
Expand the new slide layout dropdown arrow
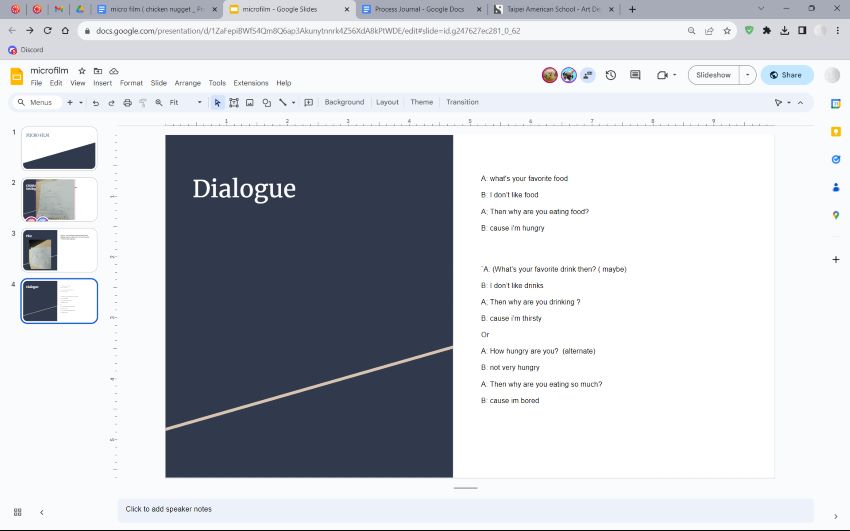click(x=82, y=102)
